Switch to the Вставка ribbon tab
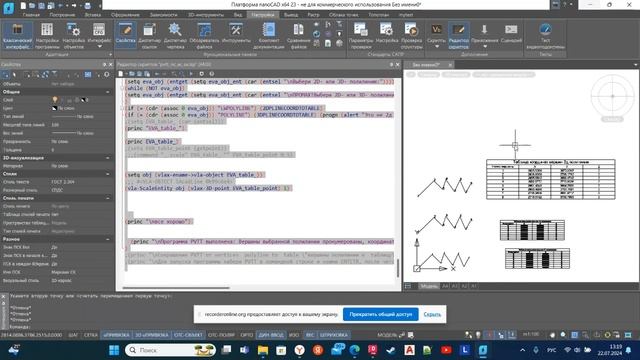640x360 pixels. tap(93, 15)
